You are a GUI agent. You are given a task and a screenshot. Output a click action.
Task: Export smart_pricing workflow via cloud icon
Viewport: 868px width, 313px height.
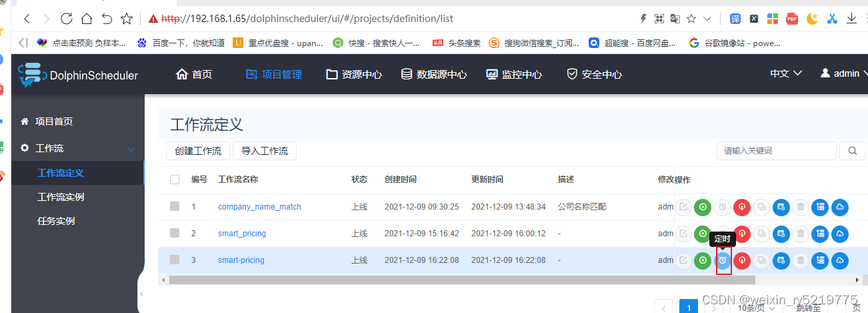coord(841,234)
